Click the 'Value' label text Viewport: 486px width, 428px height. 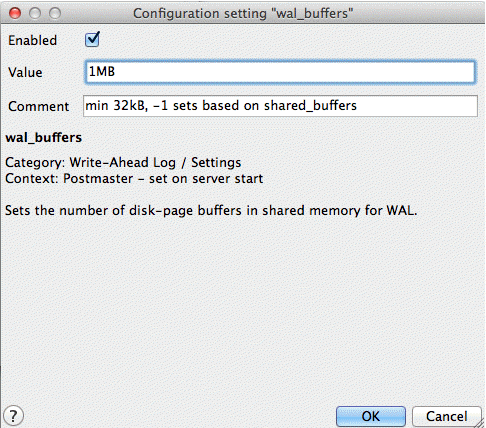pyautogui.click(x=25, y=72)
